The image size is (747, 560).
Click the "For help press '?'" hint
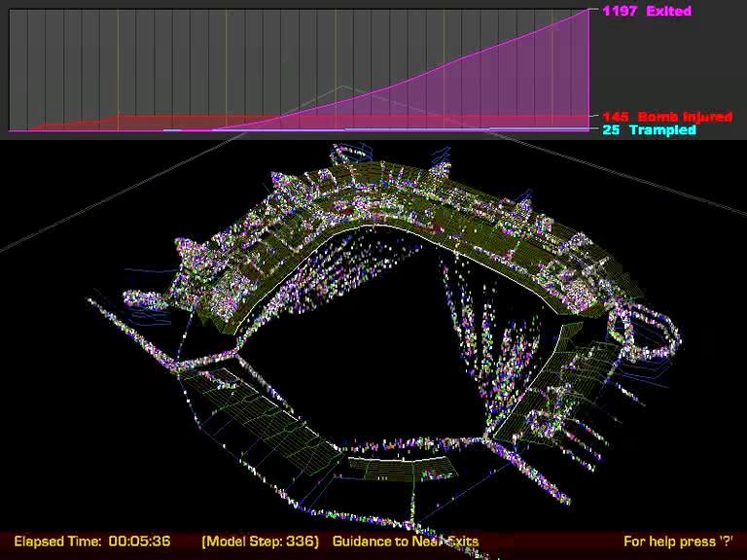(678, 542)
